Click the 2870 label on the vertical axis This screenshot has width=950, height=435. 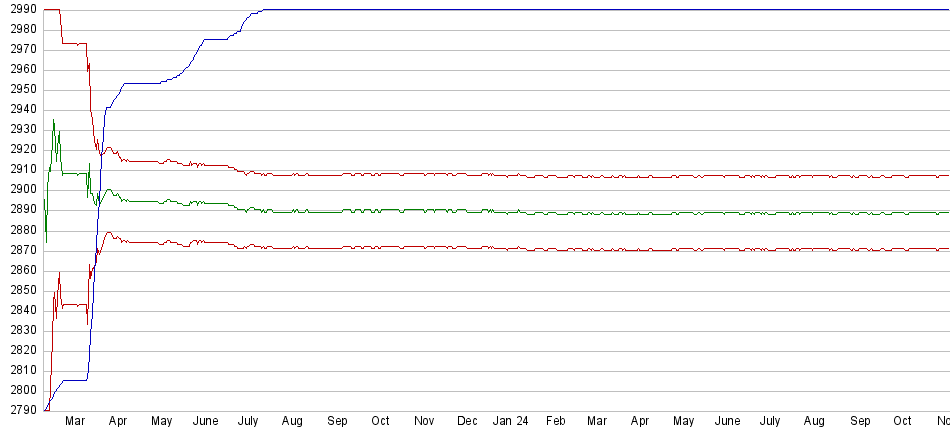click(x=19, y=250)
